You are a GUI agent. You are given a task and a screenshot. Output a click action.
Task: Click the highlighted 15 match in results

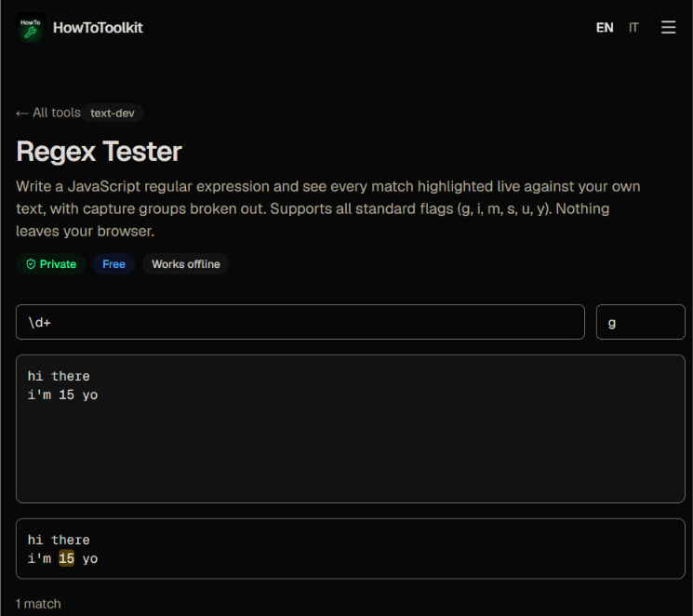[66, 558]
